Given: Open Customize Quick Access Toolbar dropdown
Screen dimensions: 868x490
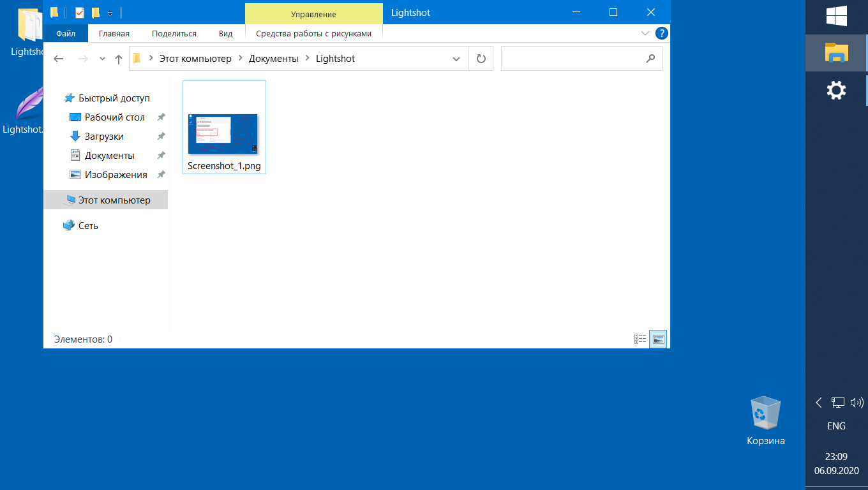Looking at the screenshot, I should 110,13.
